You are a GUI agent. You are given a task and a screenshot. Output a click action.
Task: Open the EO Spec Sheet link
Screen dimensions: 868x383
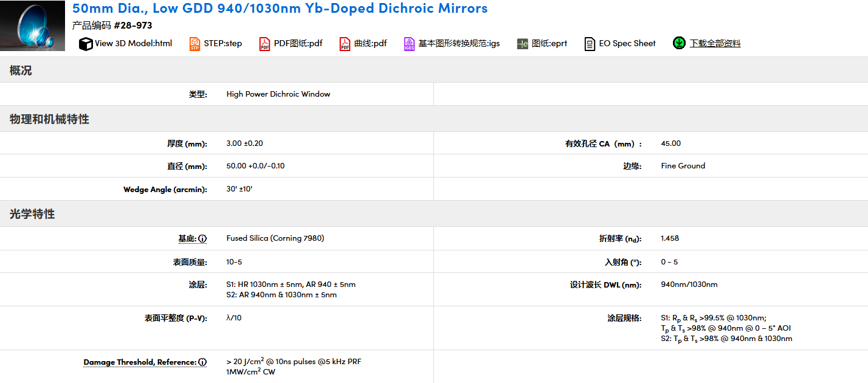coord(627,43)
